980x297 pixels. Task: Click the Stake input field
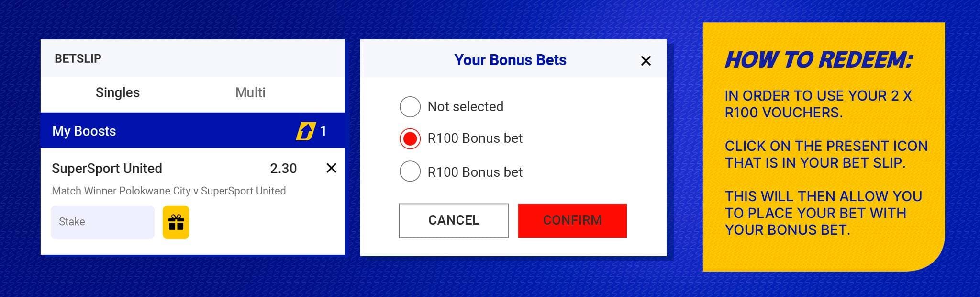(102, 222)
